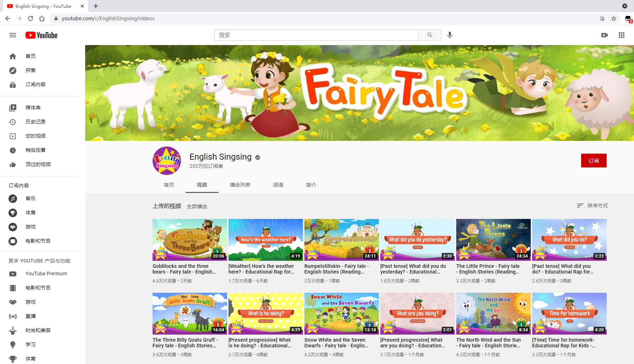This screenshot has height=364, width=634.
Task: Switch to channel Home (首页) tab
Action: (169, 185)
